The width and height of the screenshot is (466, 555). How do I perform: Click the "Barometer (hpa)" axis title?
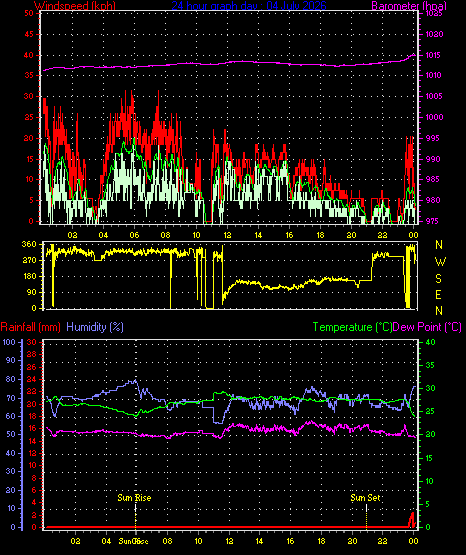(x=409, y=5)
